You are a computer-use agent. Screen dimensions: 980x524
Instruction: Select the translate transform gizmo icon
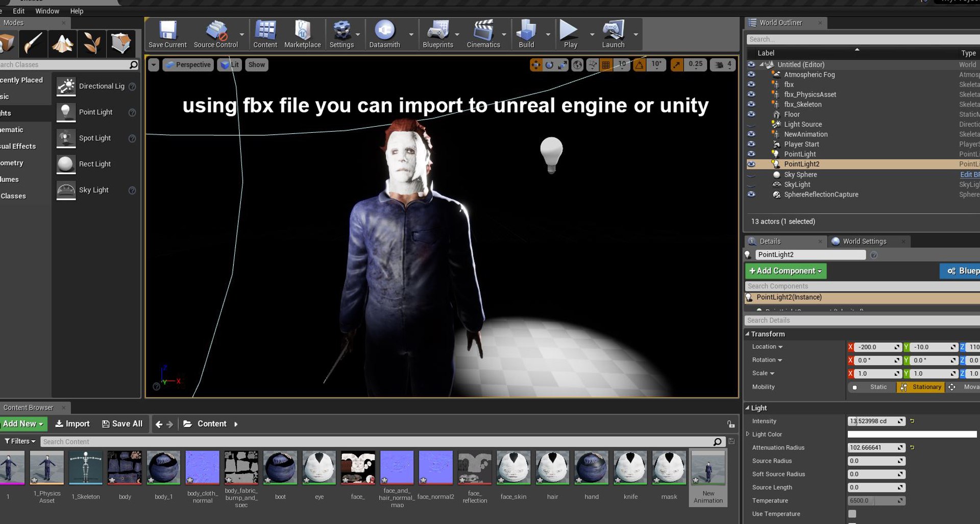(x=536, y=65)
